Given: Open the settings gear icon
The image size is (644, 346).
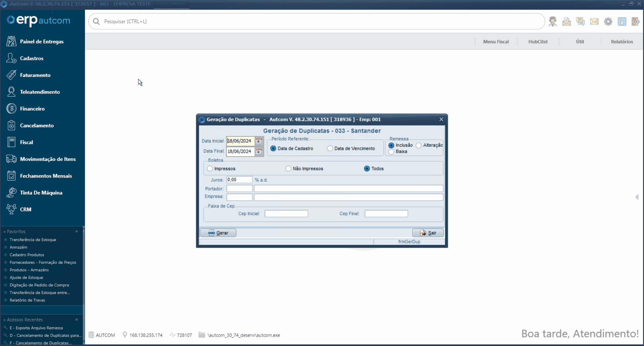Looking at the screenshot, I should [608, 21].
